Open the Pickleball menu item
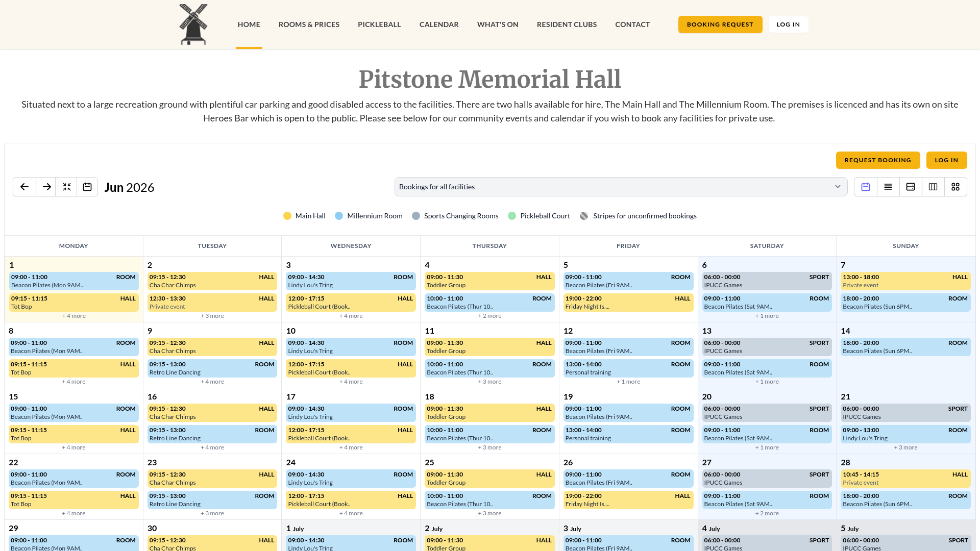Screen dimensions: 980x551 (x=379, y=24)
